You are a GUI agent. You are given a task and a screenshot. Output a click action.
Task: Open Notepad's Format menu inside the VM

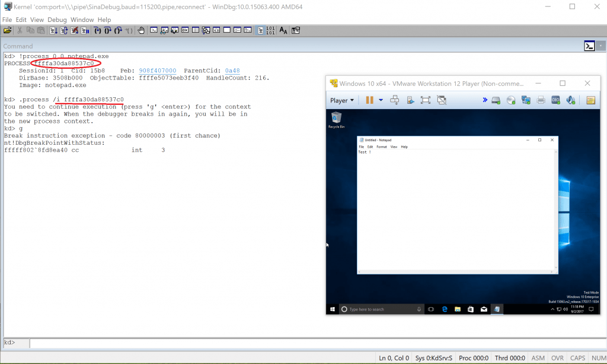[382, 147]
